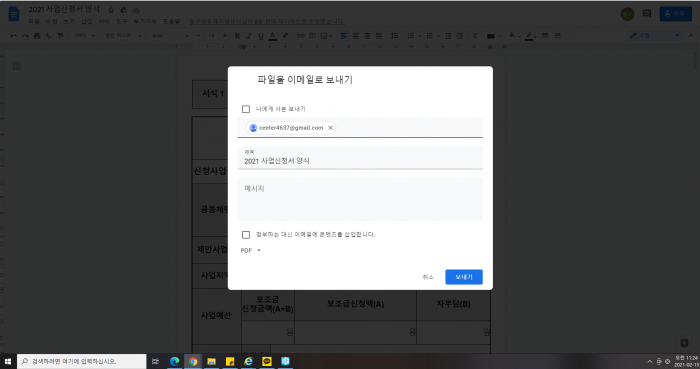
Task: Open the border color pencil tool
Action: [x=530, y=36]
